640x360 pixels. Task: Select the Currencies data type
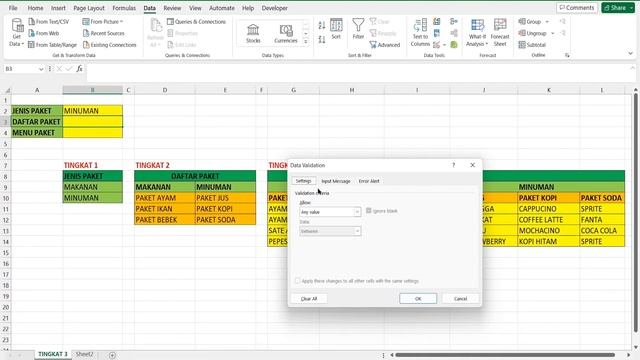pyautogui.click(x=286, y=33)
